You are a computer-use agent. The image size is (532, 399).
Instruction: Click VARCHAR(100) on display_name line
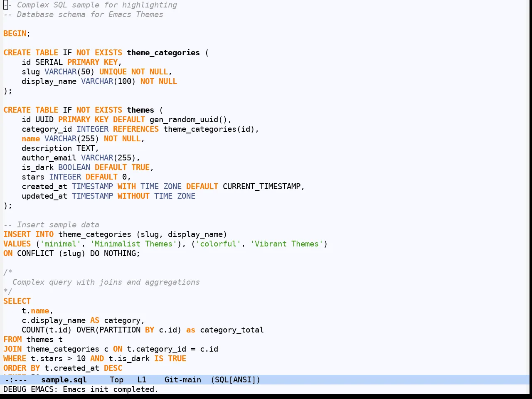[x=108, y=81]
